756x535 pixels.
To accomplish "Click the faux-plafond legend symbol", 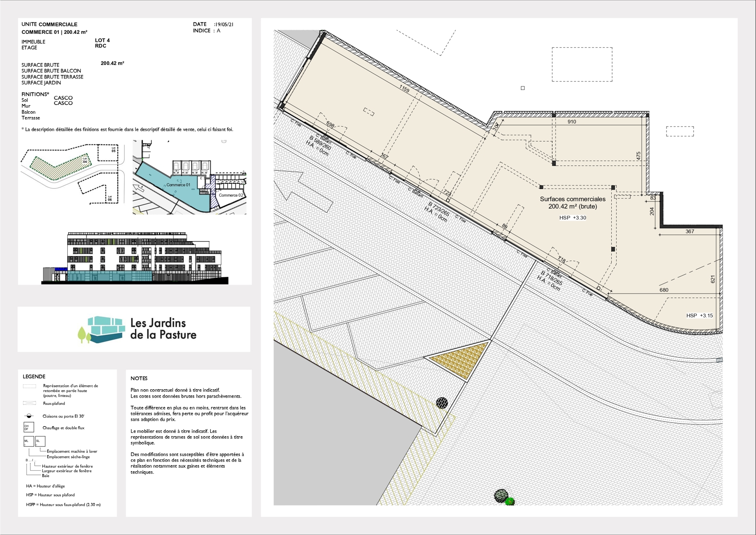I will point(29,403).
